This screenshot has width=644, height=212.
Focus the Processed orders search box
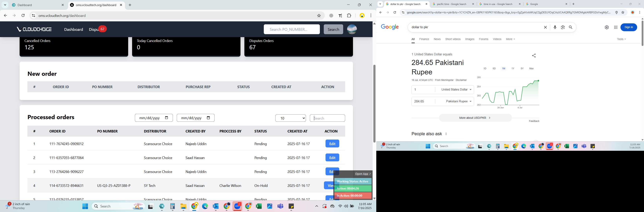(x=327, y=118)
